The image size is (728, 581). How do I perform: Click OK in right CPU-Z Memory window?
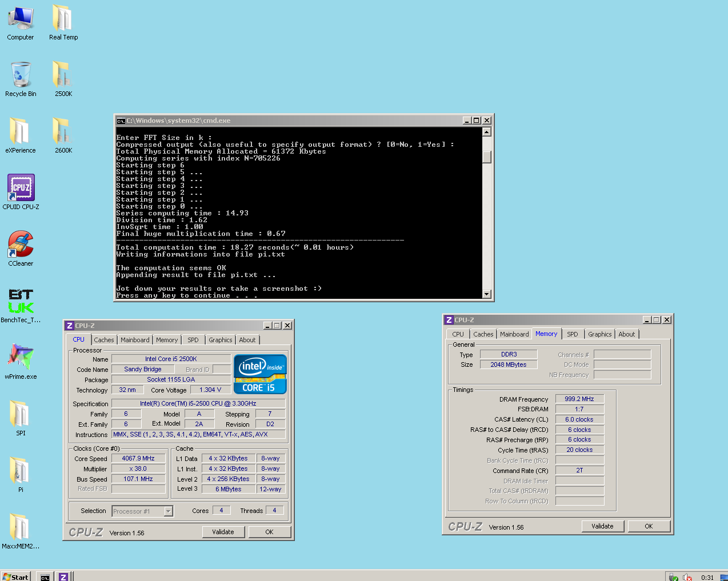[649, 526]
